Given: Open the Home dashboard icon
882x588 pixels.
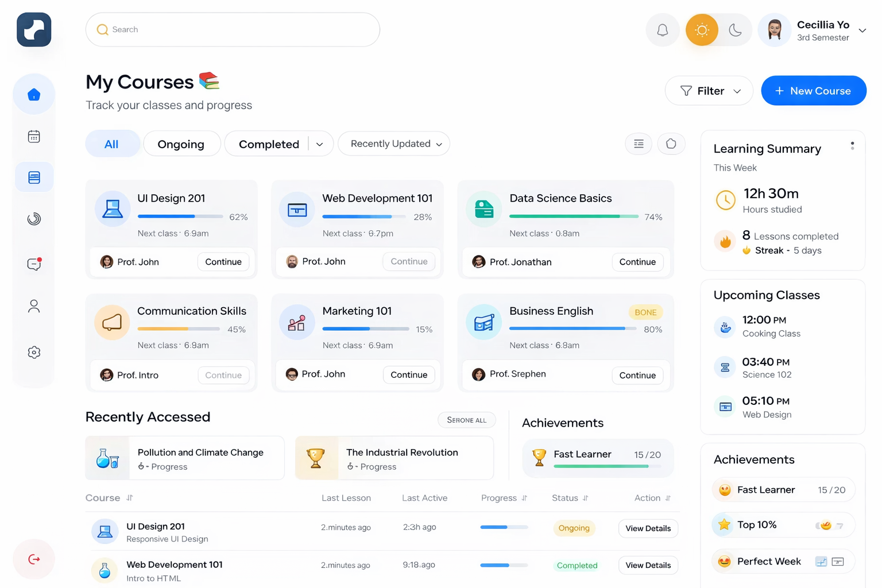Looking at the screenshot, I should 34,94.
